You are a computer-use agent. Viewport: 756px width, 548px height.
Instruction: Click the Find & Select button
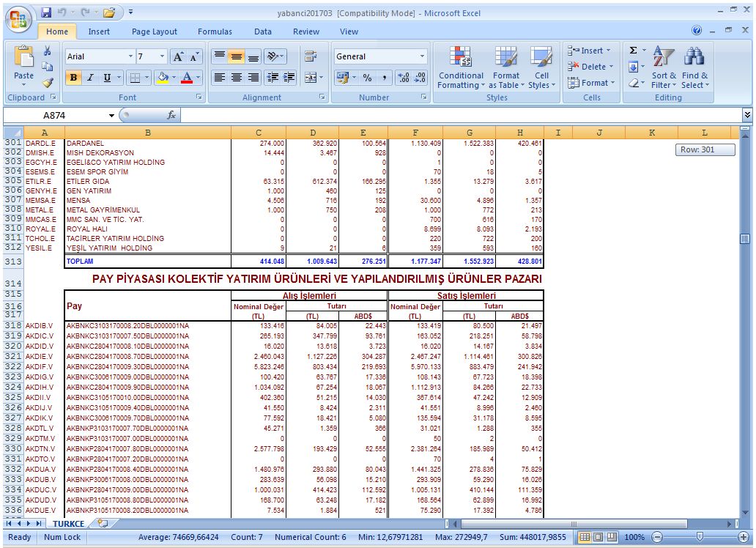click(x=694, y=67)
